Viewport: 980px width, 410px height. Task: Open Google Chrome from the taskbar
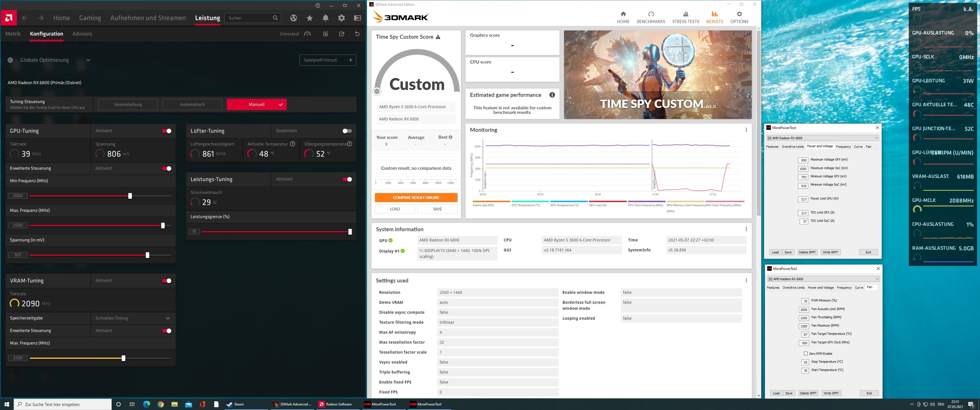[161, 404]
